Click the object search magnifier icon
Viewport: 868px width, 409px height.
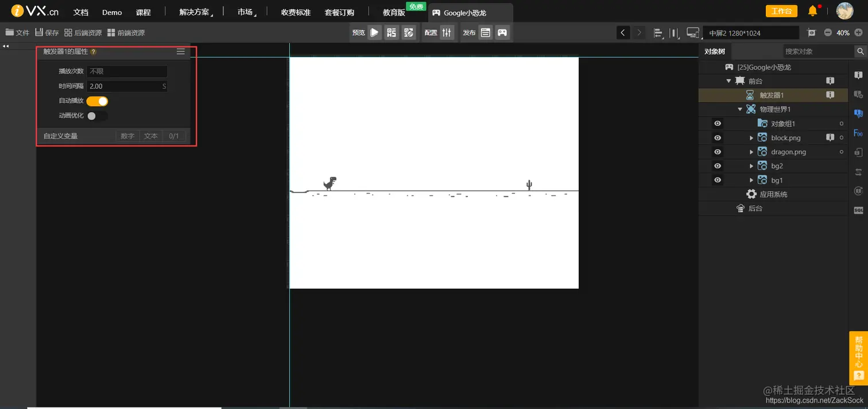(861, 51)
